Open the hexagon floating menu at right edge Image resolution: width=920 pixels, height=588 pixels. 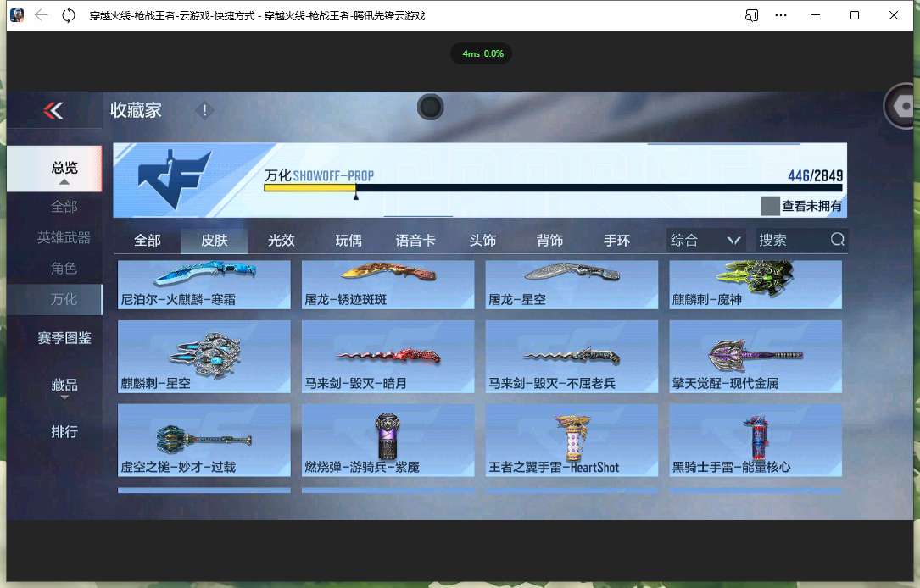coord(902,106)
